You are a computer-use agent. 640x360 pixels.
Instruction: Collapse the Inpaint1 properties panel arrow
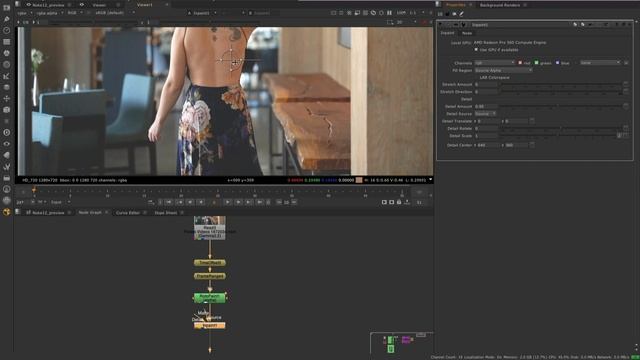(x=440, y=24)
